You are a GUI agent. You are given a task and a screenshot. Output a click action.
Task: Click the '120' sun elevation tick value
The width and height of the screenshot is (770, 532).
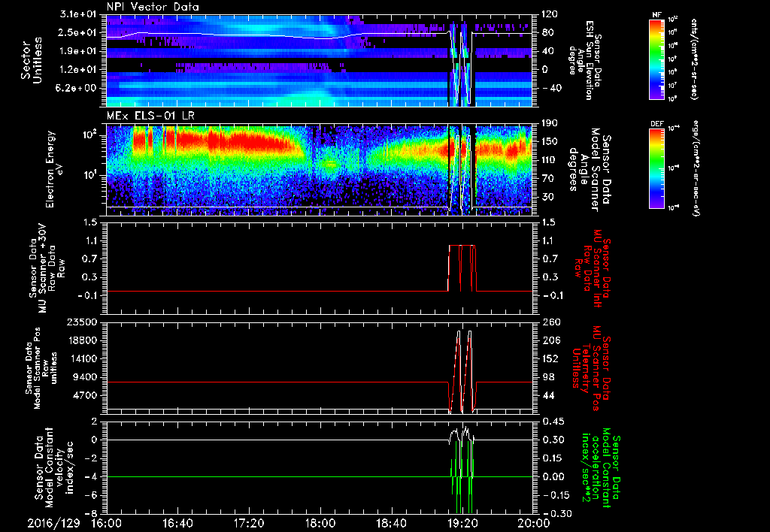pos(550,14)
